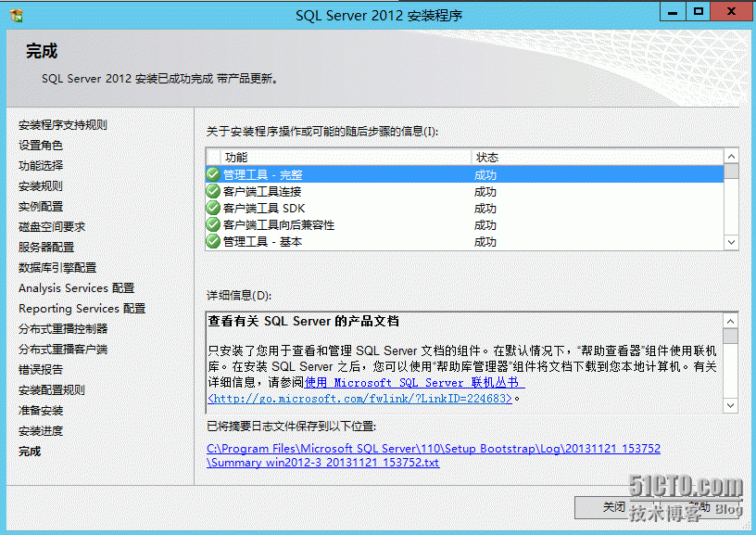Click green check icon for 管理工具 - 完整

coord(213,174)
